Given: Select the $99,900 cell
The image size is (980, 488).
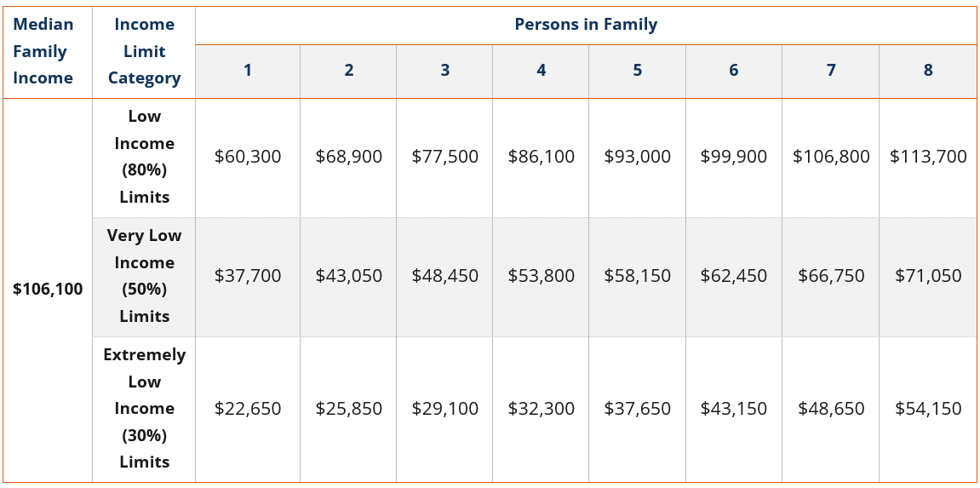Looking at the screenshot, I should [x=733, y=157].
